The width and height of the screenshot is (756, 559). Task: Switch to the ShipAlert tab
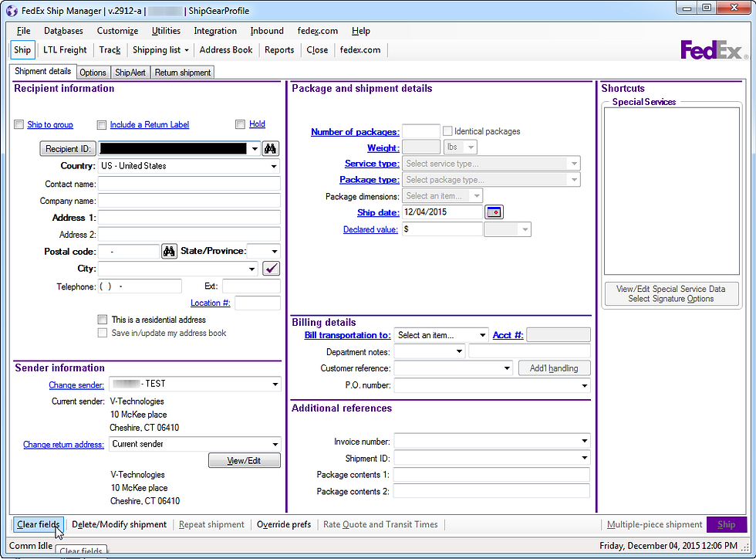[x=130, y=73]
